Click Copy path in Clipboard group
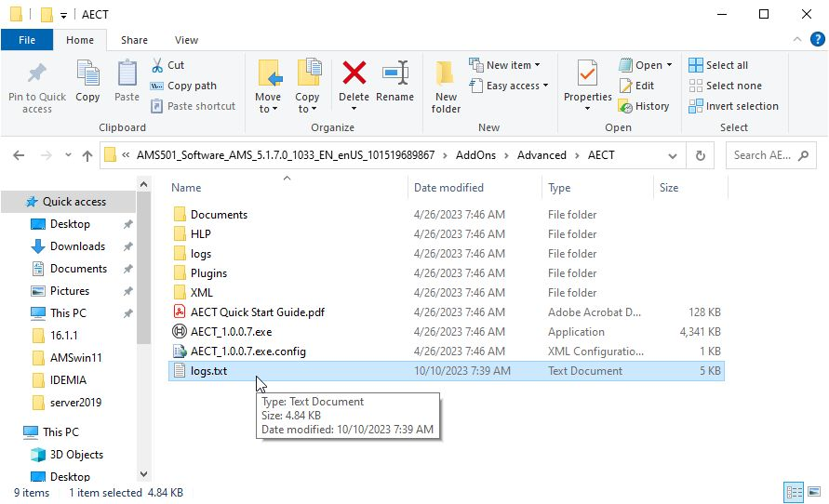The height and width of the screenshot is (504, 829). pos(183,86)
